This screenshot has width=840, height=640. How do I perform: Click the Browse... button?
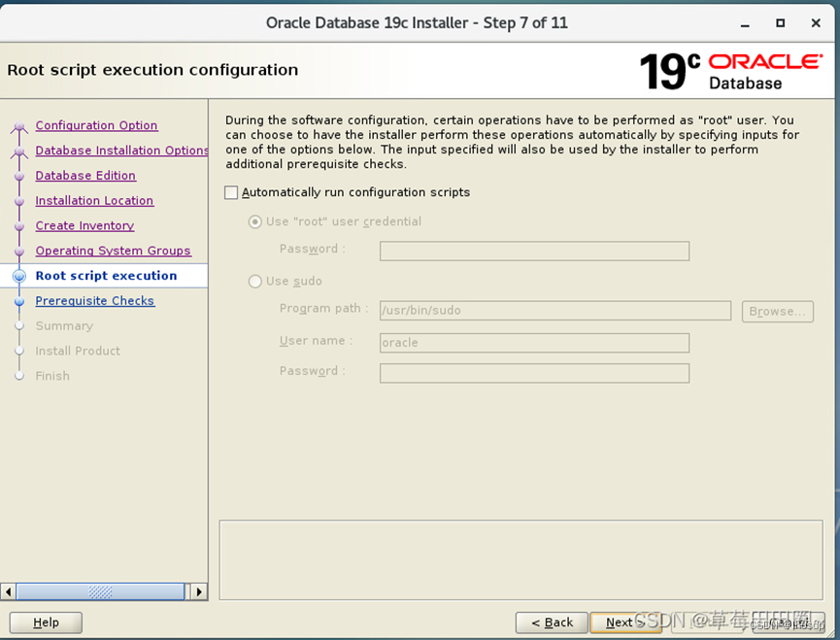pyautogui.click(x=777, y=311)
